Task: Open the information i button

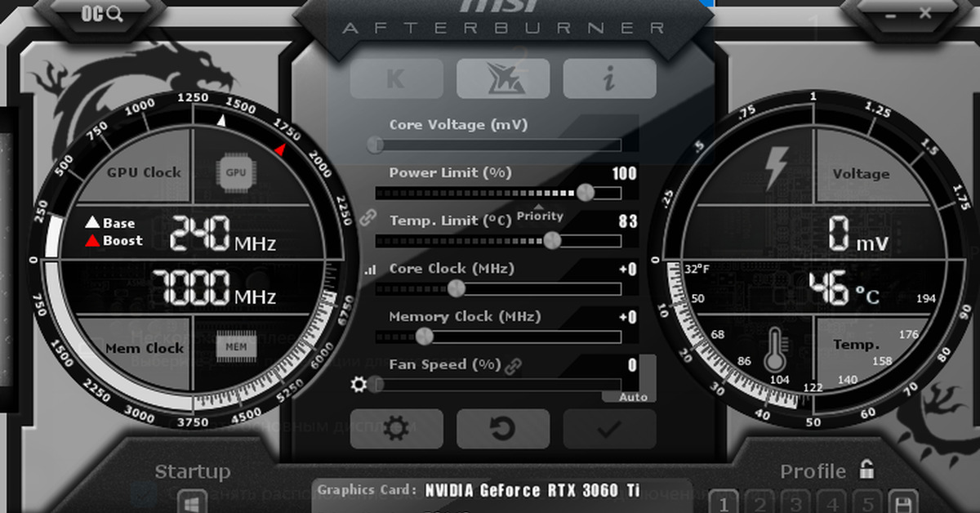Action: coord(609,78)
